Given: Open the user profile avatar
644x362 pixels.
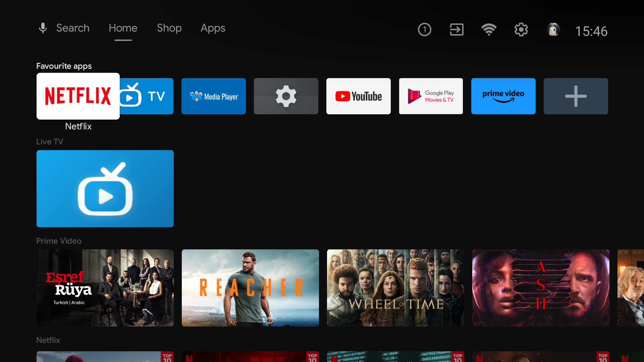Looking at the screenshot, I should click(x=553, y=29).
